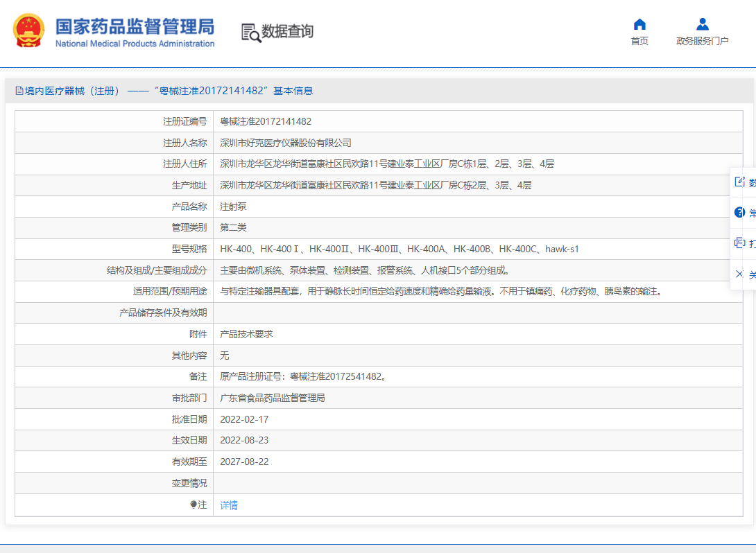The height and width of the screenshot is (553, 756).
Task: Click management category 第二类 value
Action: 233,227
